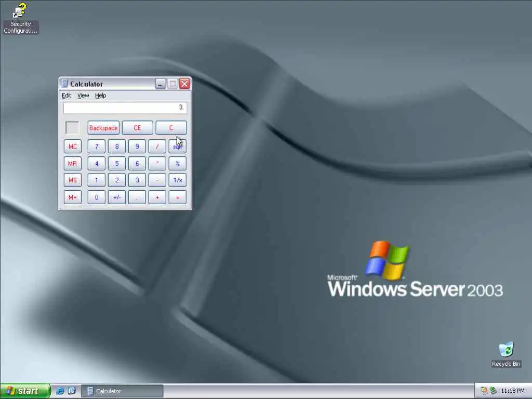Click calculator digit 0 button
The height and width of the screenshot is (399, 532).
point(97,197)
